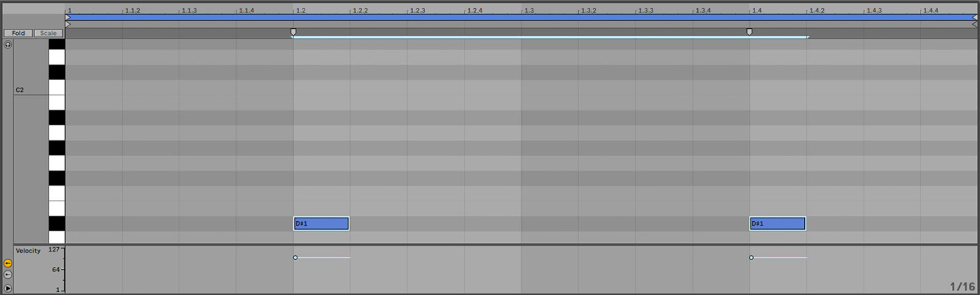Click the light-blue loop brace bar
Screen dimensions: 980x295
click(550, 37)
